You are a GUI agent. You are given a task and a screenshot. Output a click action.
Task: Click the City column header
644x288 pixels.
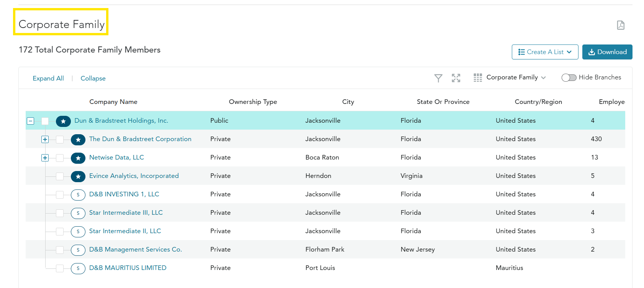pyautogui.click(x=348, y=102)
